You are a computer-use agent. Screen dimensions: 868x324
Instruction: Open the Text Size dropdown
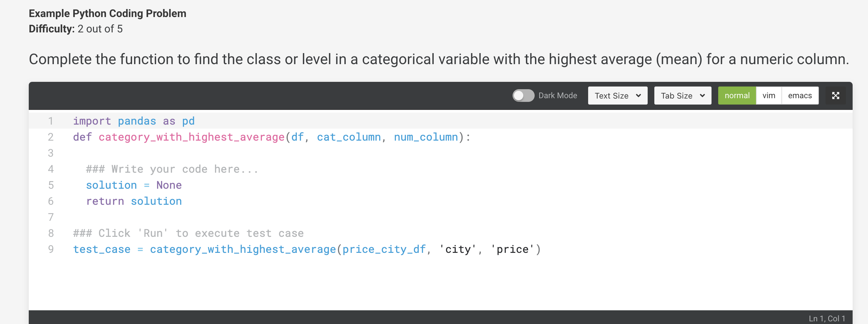point(617,96)
